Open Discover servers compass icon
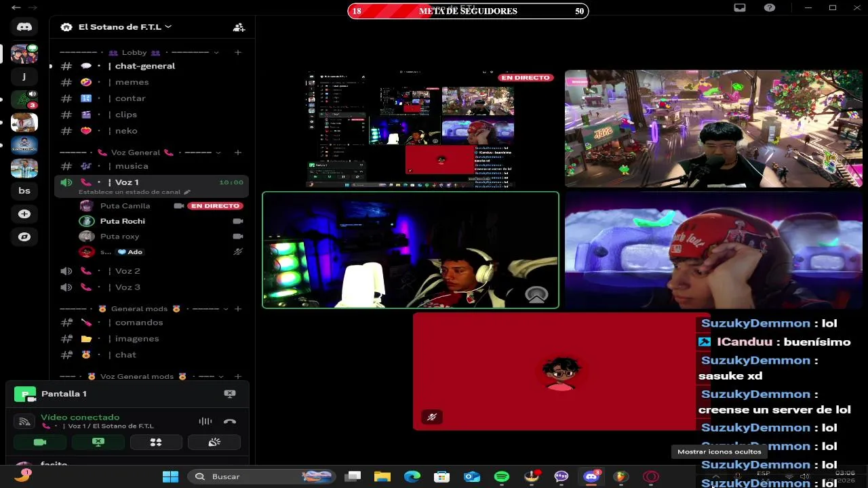 [x=24, y=237]
